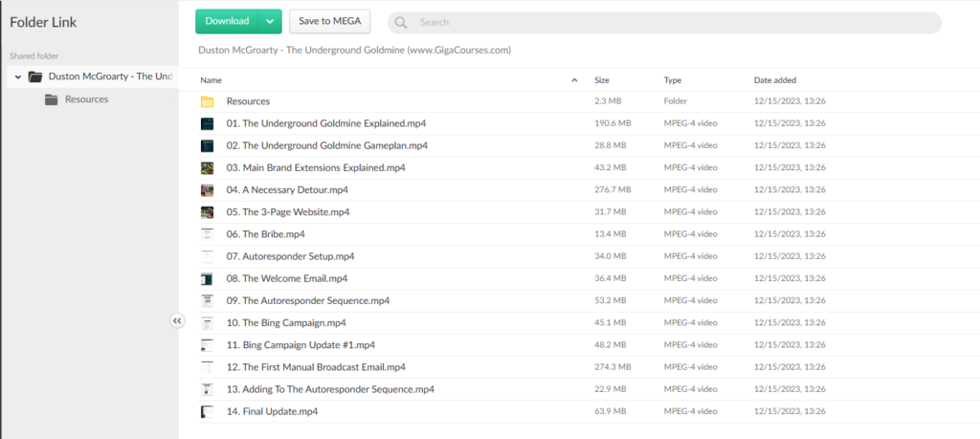The width and height of the screenshot is (980, 439).
Task: Click the 14. Final Update.mp4 file icon
Action: (207, 411)
